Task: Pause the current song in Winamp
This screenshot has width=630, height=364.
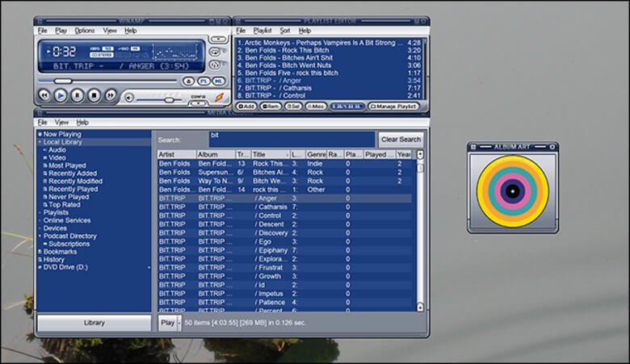Action: click(x=78, y=95)
